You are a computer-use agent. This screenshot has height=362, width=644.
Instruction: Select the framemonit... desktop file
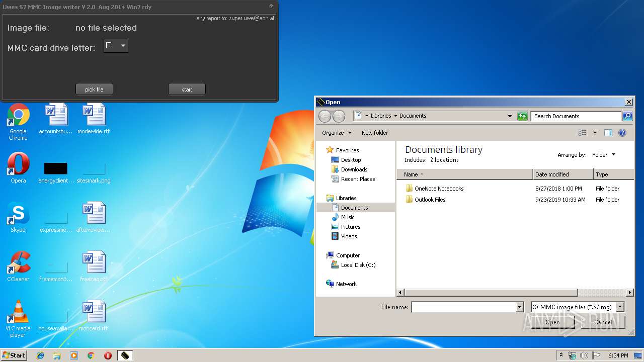pos(56,271)
